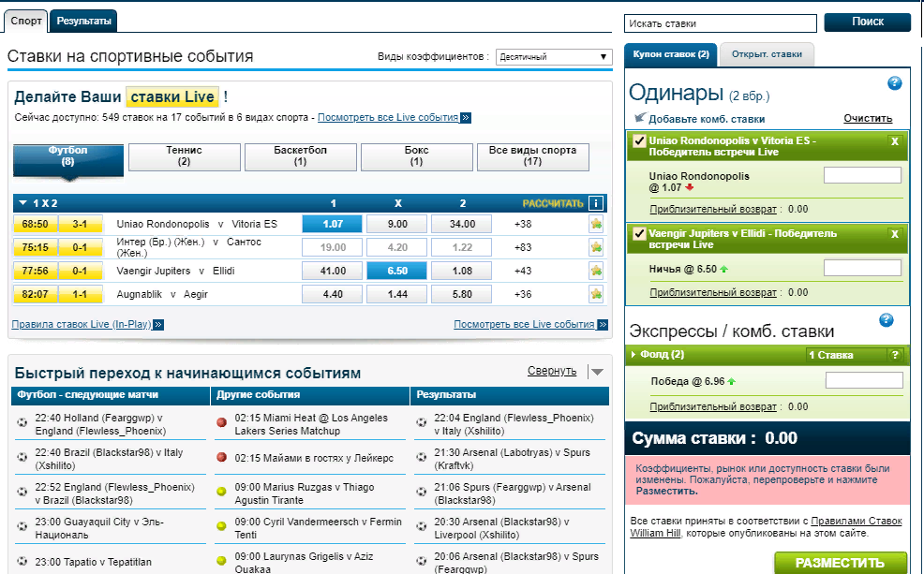Click the bet search input field
Screen dimensions: 924x574
tap(720, 23)
